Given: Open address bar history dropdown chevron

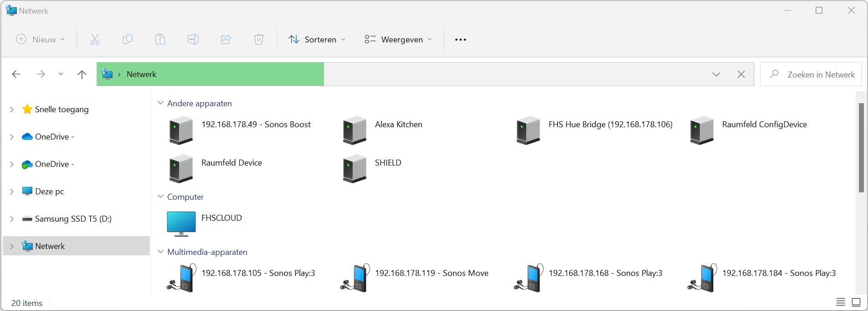Looking at the screenshot, I should [x=716, y=74].
